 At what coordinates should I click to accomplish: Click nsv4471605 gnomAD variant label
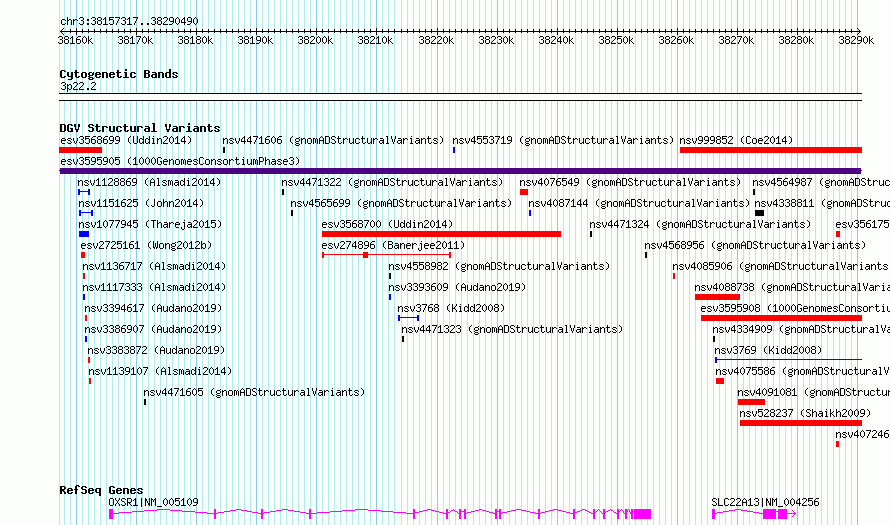(254, 392)
